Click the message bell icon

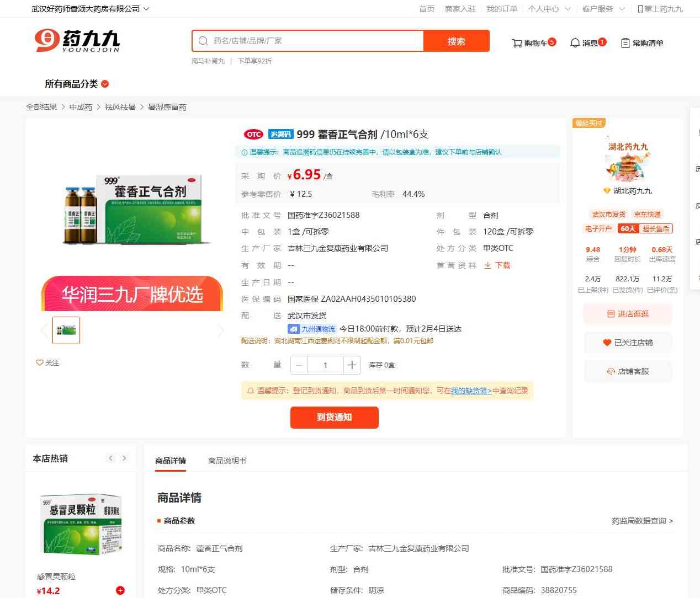click(x=575, y=43)
